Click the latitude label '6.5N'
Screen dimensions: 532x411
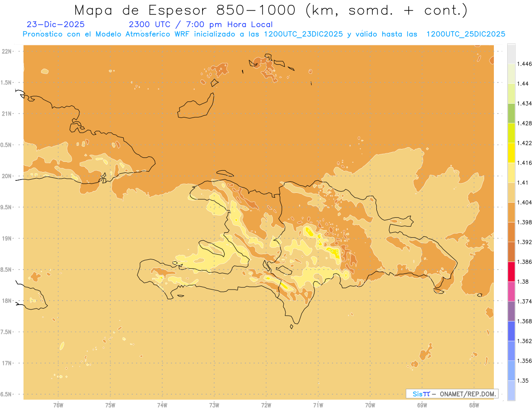(x=6, y=394)
